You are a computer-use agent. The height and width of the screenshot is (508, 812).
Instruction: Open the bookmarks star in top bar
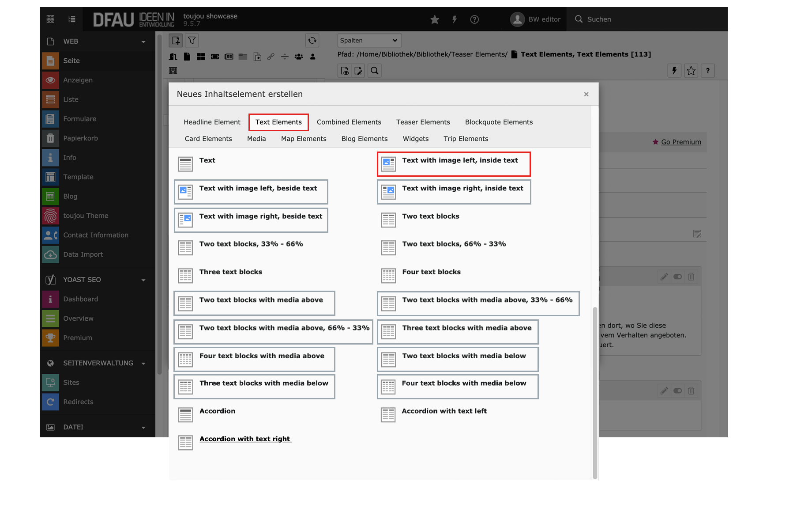pyautogui.click(x=435, y=19)
